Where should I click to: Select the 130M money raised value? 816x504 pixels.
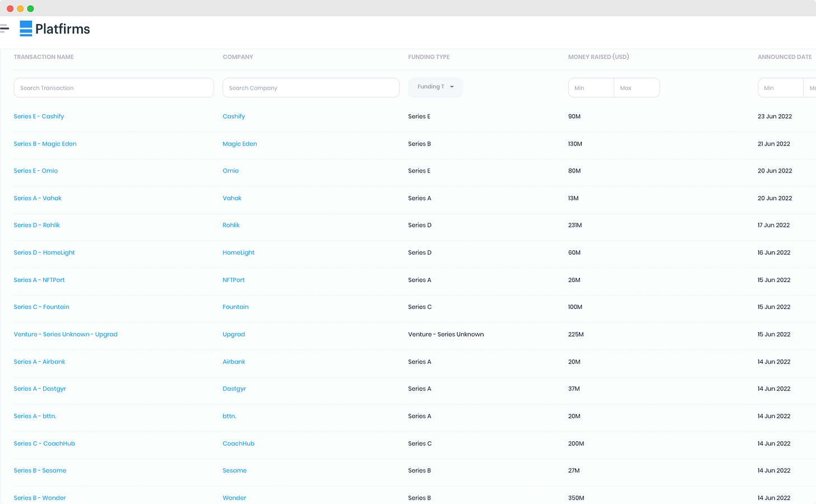point(575,144)
